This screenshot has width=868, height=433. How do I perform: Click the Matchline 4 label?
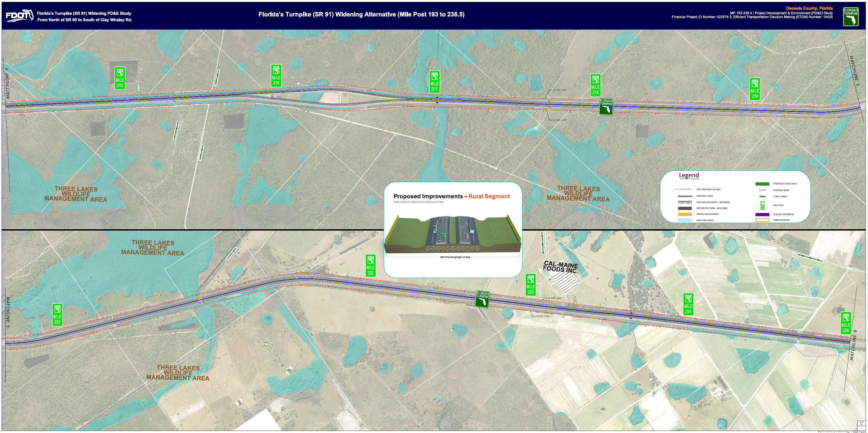(7, 83)
